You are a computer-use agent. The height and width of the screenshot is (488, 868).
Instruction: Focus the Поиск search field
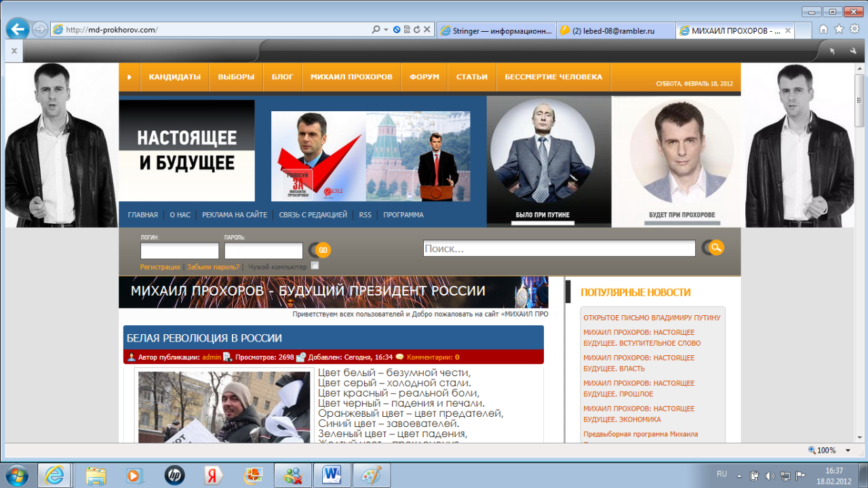[x=559, y=249]
